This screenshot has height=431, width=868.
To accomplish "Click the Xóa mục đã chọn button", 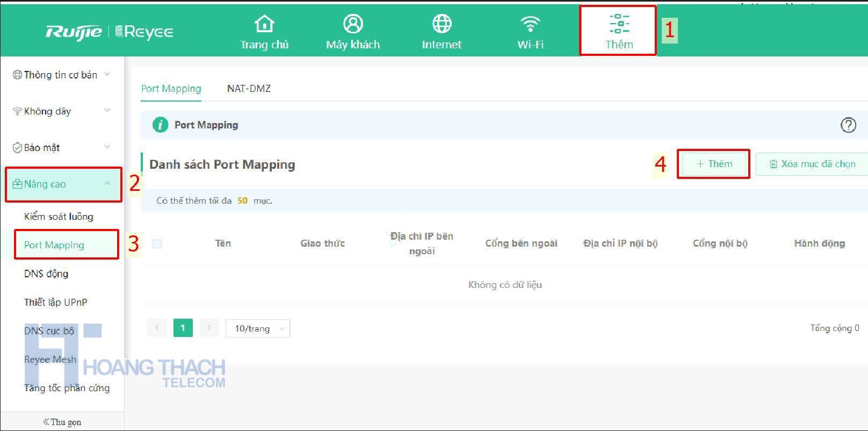I will pos(812,164).
